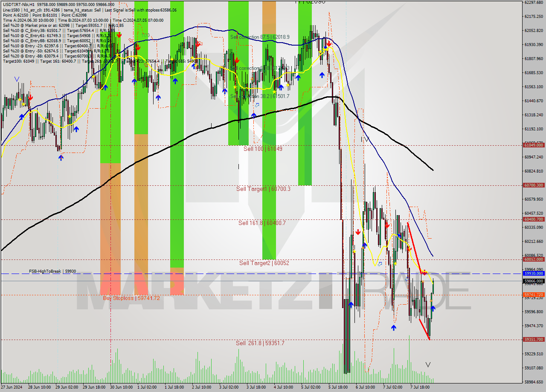
Task: Select the 59596.800 price scale value
Action: (x=533, y=311)
